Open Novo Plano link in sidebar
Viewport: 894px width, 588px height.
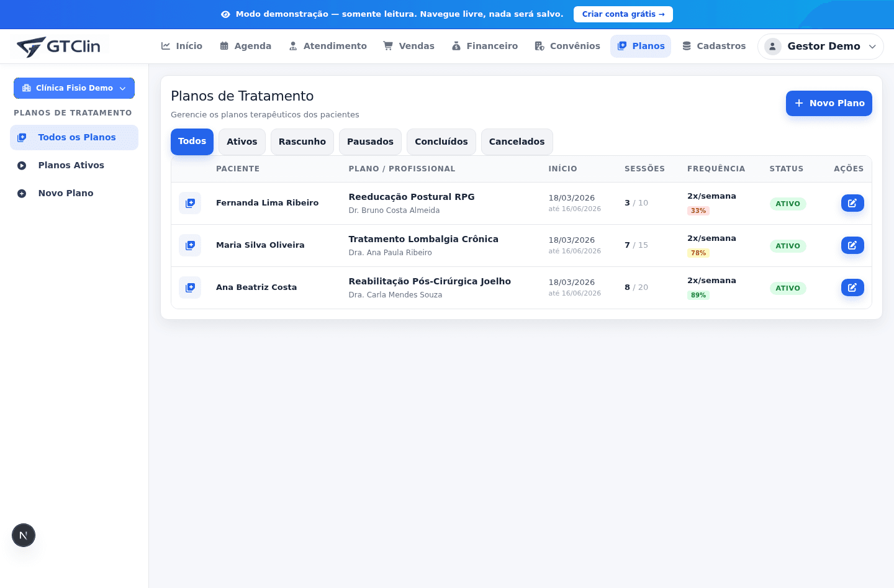tap(74, 193)
